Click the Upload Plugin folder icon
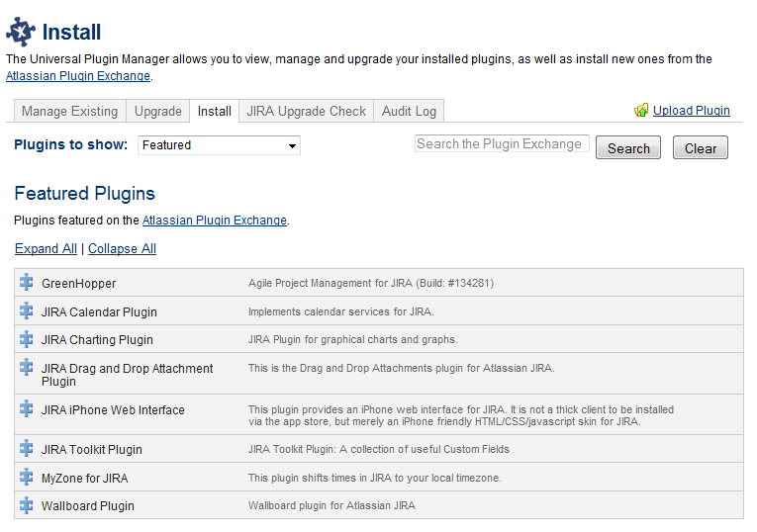The width and height of the screenshot is (757, 532). pos(641,111)
